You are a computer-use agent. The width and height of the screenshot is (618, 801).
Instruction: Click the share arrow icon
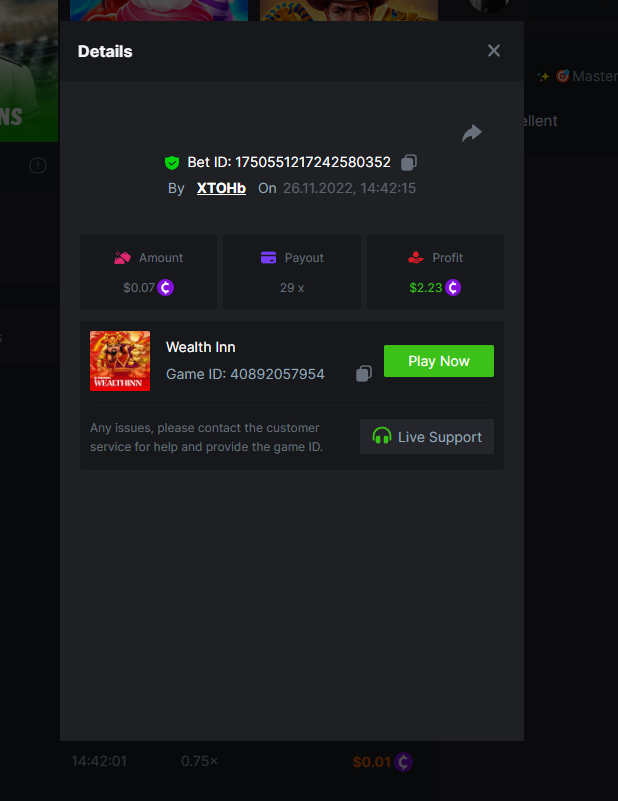click(472, 133)
